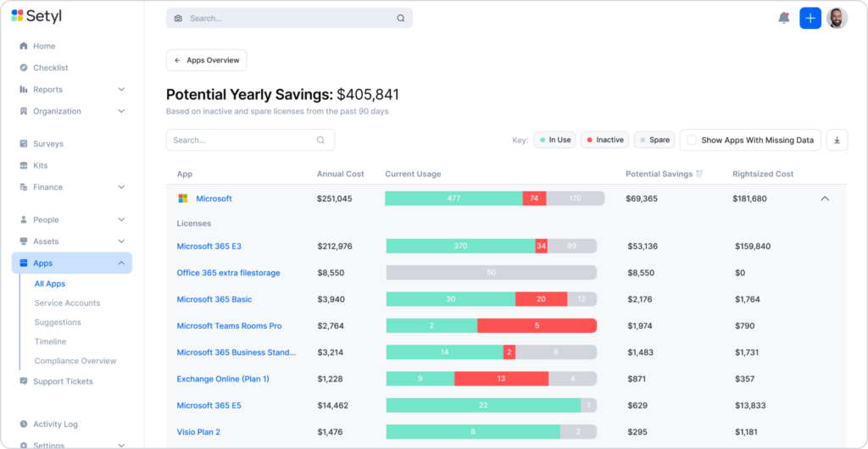Click the red inactive segment of Teams Rooms Pro bar
868x449 pixels.
537,325
